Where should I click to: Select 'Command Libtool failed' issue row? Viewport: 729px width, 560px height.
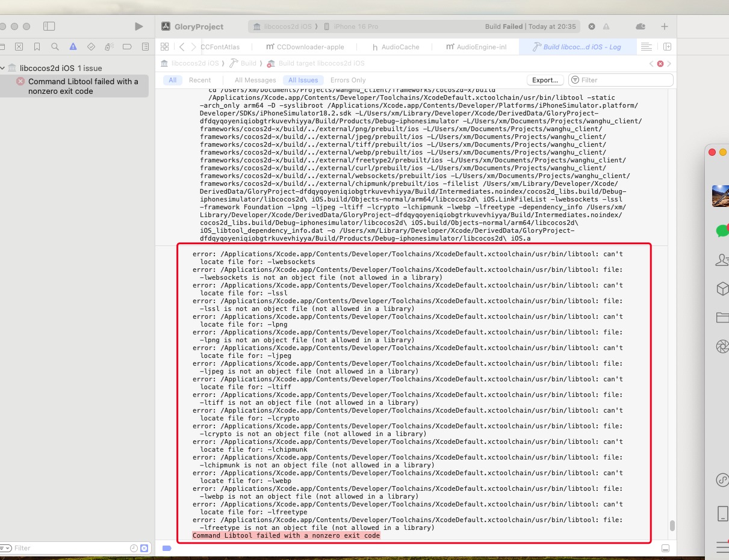tap(74, 86)
